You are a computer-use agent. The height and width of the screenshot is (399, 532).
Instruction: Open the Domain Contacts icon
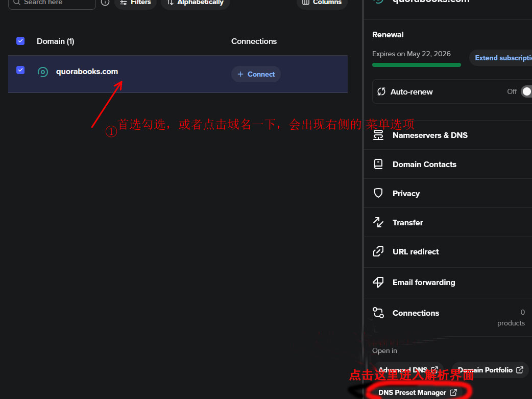pyautogui.click(x=378, y=165)
